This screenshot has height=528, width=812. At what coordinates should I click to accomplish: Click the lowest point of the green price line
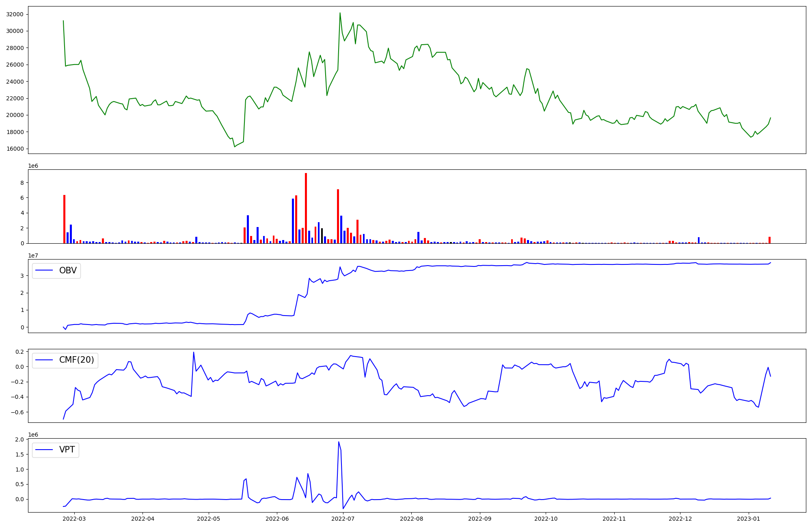tap(235, 146)
